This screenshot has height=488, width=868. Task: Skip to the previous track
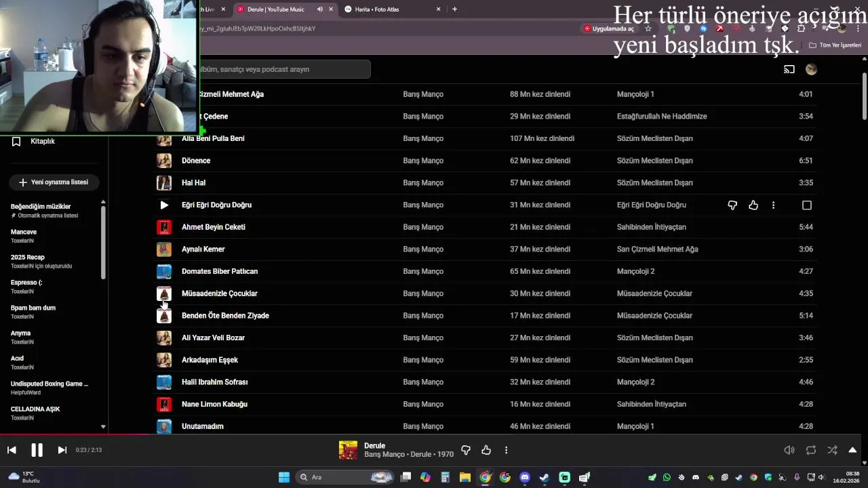click(x=12, y=450)
